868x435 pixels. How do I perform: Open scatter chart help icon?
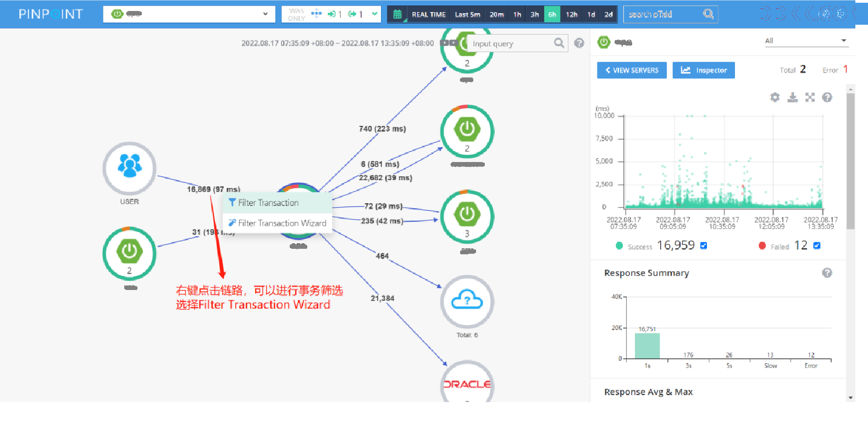827,97
